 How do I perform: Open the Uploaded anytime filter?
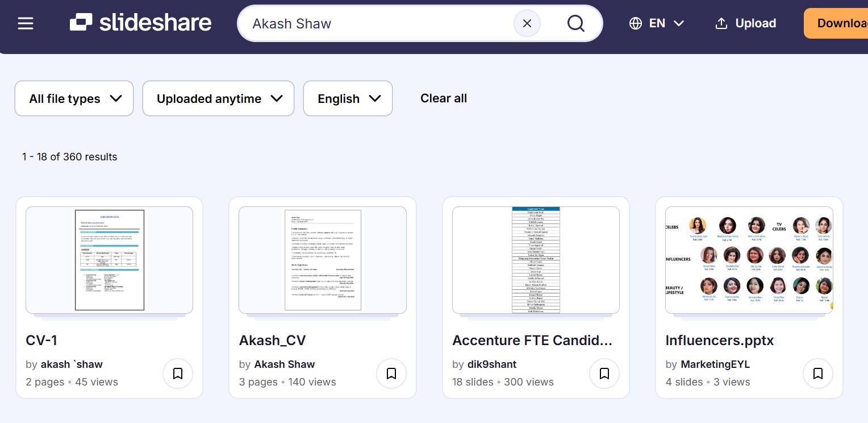click(x=218, y=98)
